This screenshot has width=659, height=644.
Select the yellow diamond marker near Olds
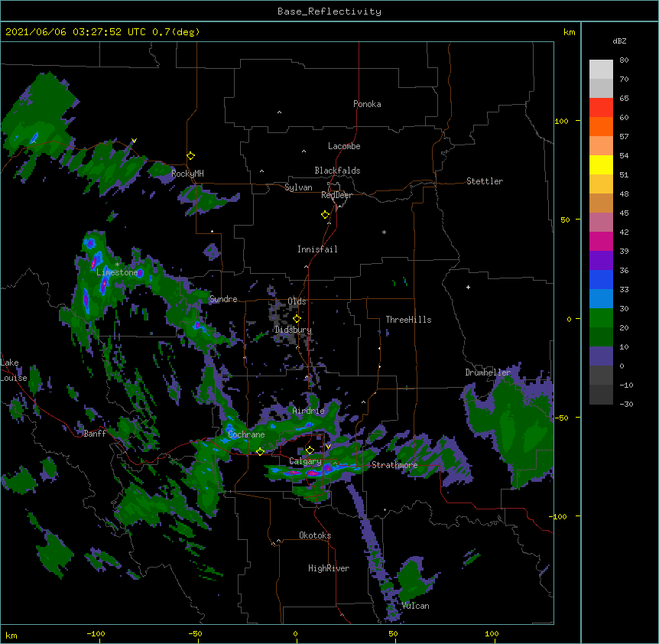point(297,319)
